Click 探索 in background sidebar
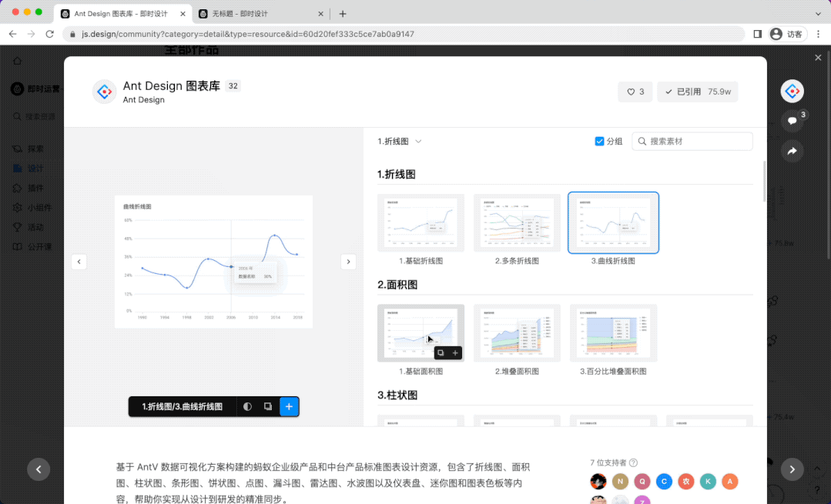831x504 pixels. pos(35,149)
